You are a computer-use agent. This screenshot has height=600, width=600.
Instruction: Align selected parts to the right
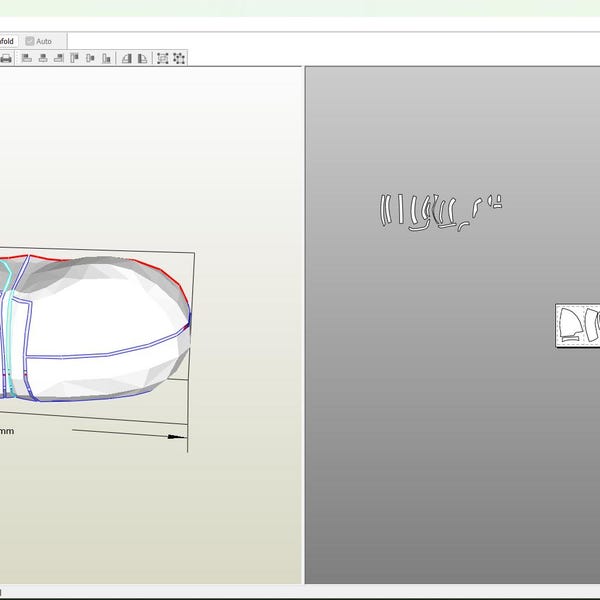[59, 58]
